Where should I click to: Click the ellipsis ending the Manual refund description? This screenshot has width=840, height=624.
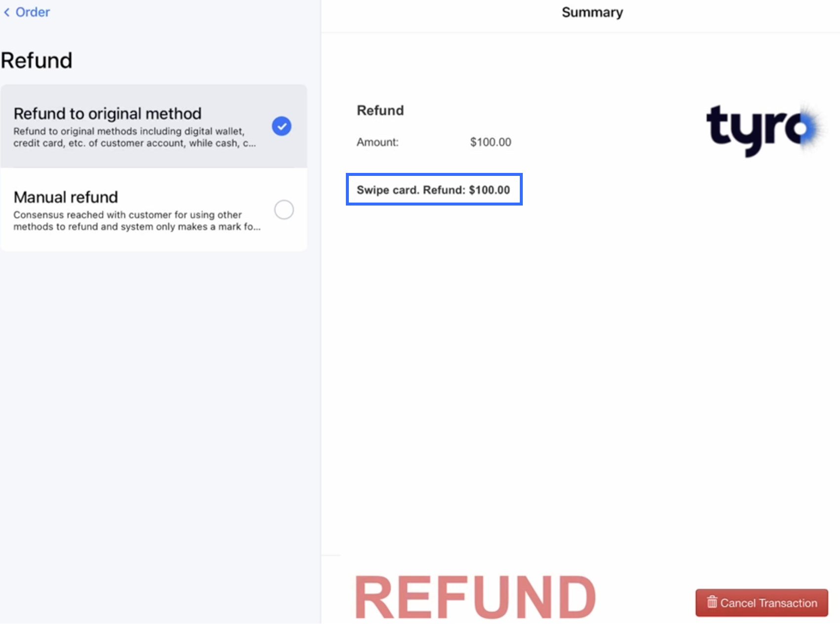[x=257, y=227]
